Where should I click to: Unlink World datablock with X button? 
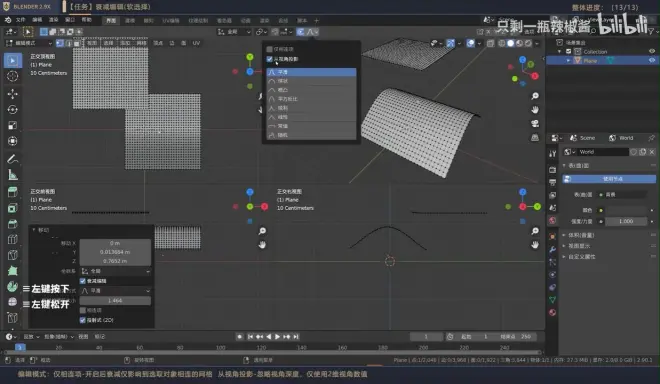pyautogui.click(x=652, y=152)
